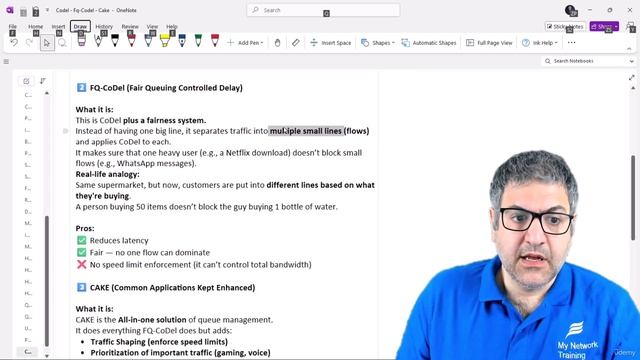
Task: Choose the Lasso Select tool
Action: [62, 42]
